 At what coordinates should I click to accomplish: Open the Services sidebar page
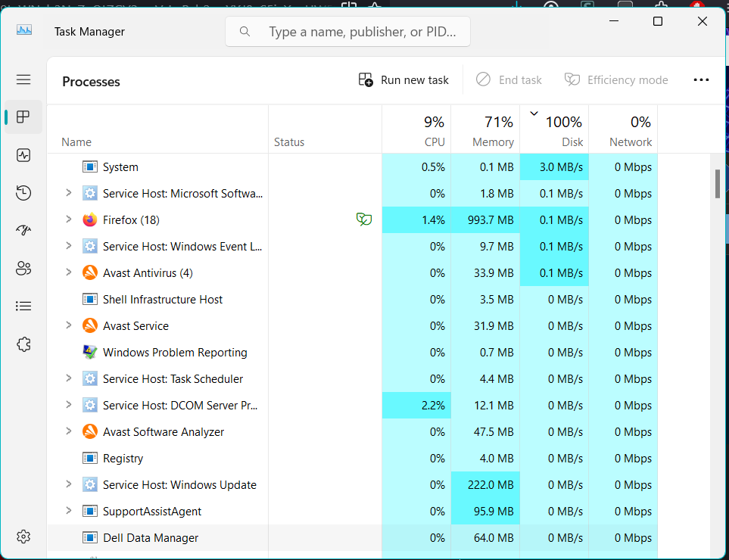[23, 344]
